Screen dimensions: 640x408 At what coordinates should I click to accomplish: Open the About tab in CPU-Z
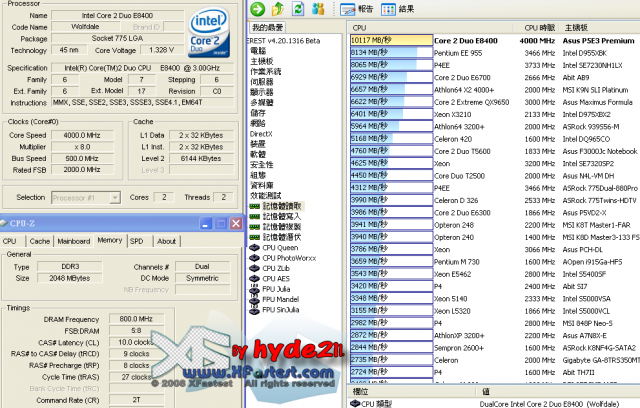167,241
